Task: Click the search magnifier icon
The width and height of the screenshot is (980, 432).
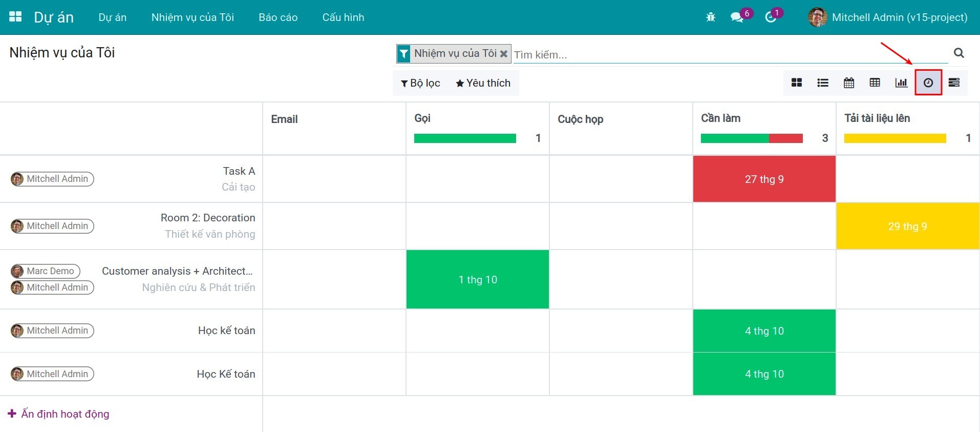Action: [x=959, y=53]
